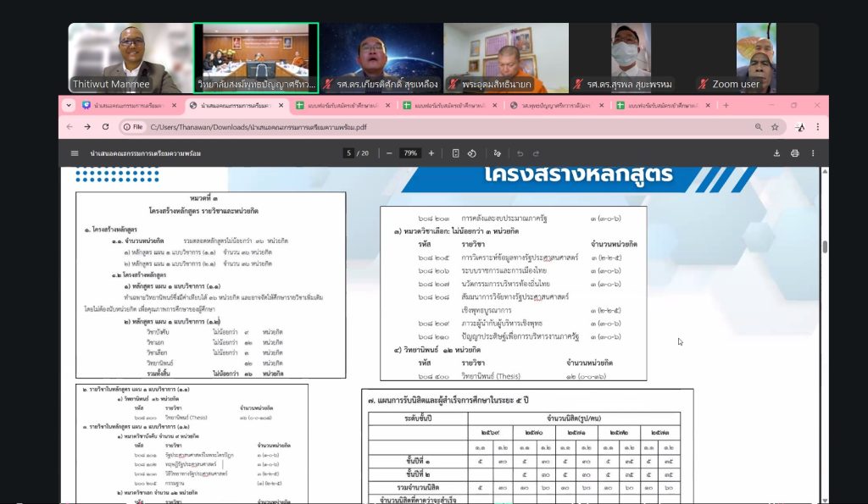Viewport: 868px width, 504px height.
Task: Select the Thitiwut Manmee video thumbnail
Action: [129, 58]
